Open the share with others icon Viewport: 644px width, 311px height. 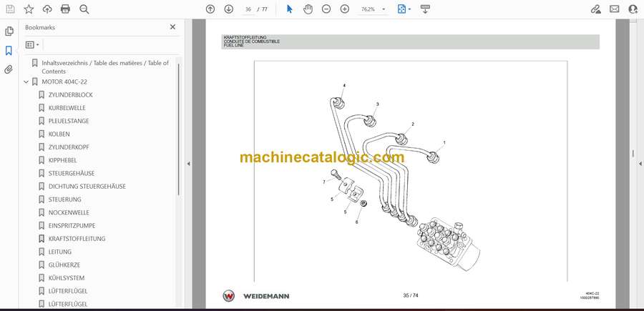[633, 9]
